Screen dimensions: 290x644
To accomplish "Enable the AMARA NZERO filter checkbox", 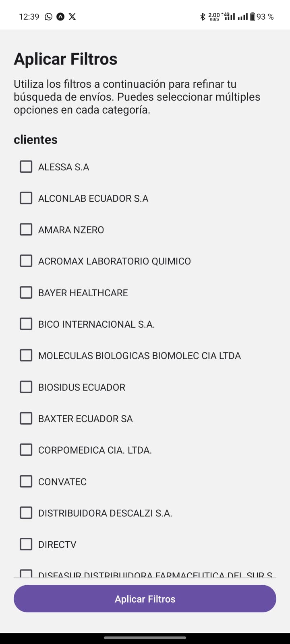I will click(26, 229).
